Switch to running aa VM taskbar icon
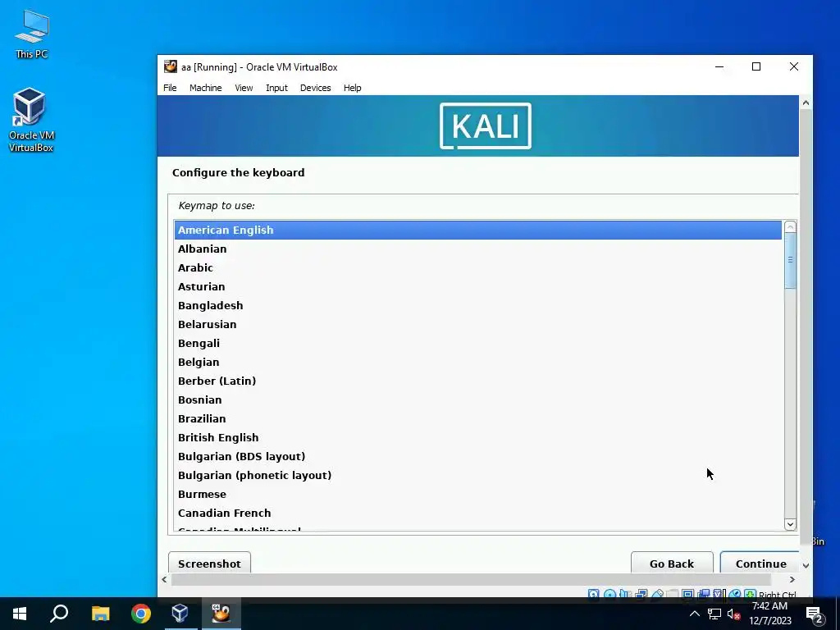Screen dimensions: 840x630 click(x=221, y=614)
